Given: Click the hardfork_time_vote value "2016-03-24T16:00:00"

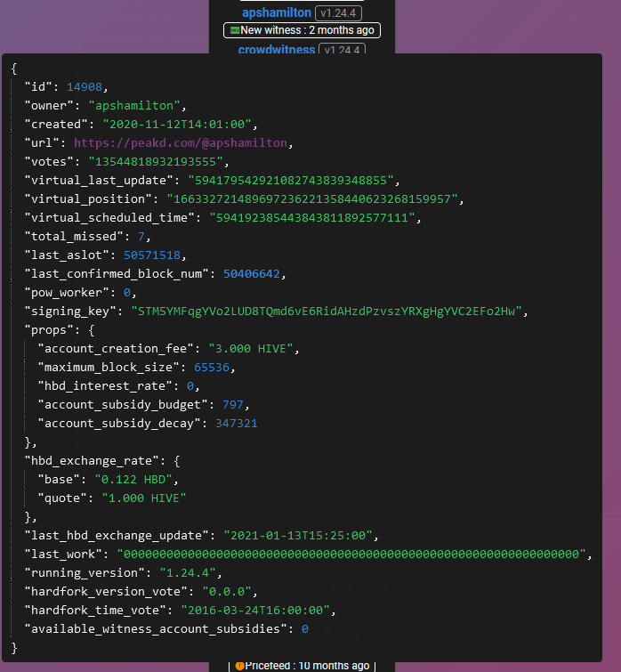Looking at the screenshot, I should point(255,611).
